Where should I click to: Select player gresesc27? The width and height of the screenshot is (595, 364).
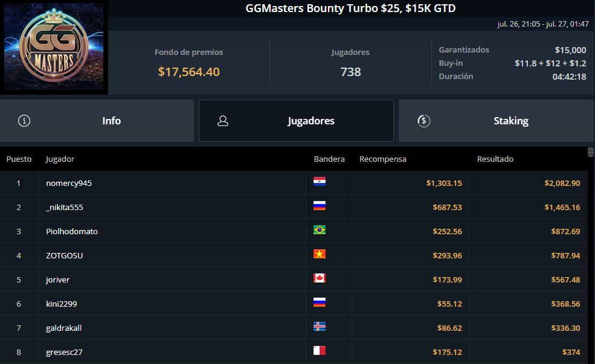pyautogui.click(x=65, y=353)
